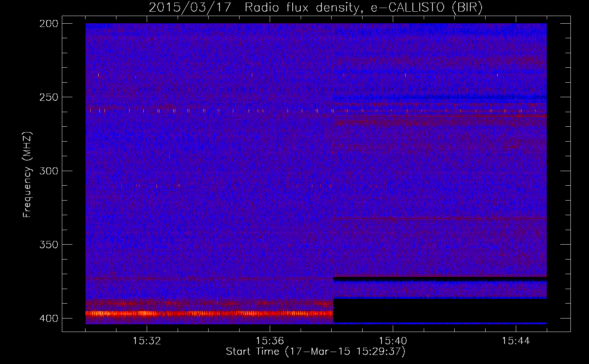Click the thin black stripe near 375 MHz
The image size is (589, 364).
click(440, 279)
